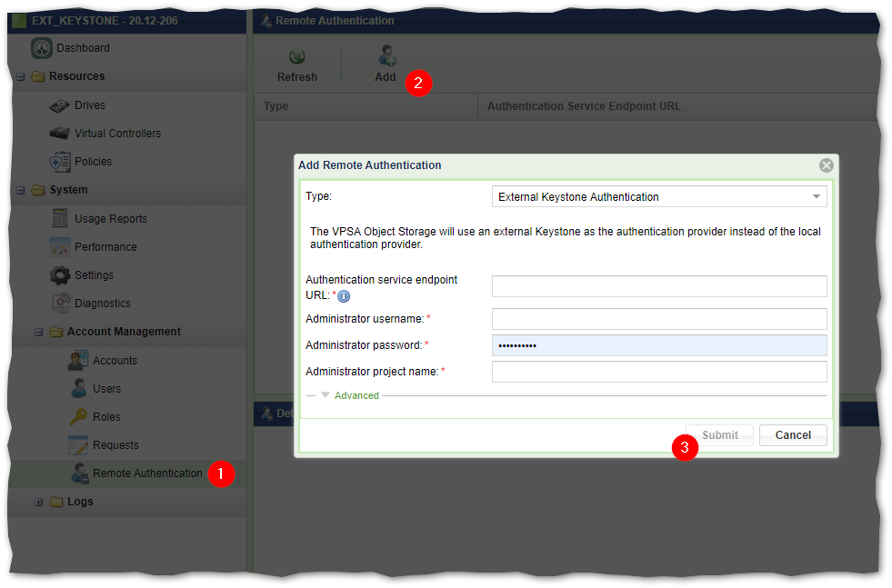Collapse the Account Management tree node
The height and width of the screenshot is (588, 892).
[39, 332]
